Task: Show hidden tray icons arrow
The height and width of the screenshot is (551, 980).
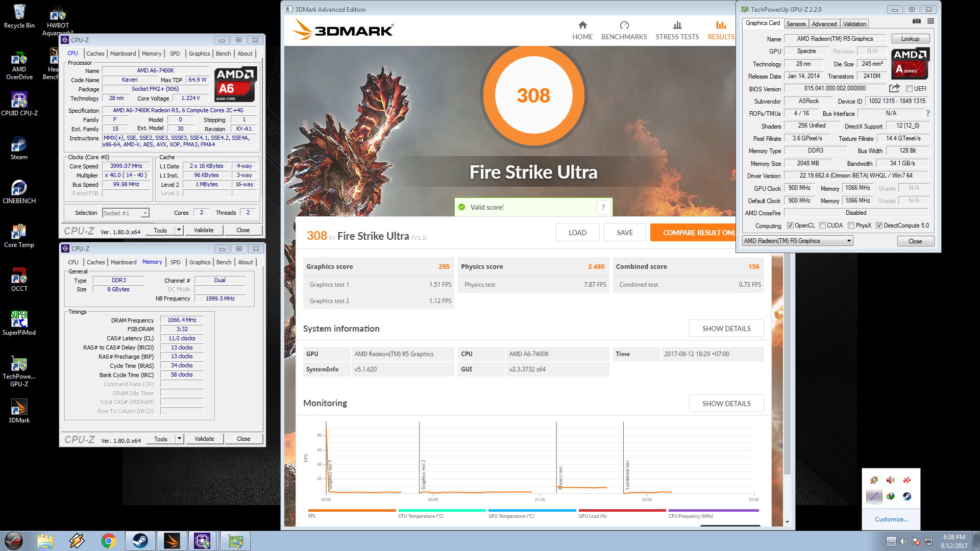Action: click(x=891, y=541)
